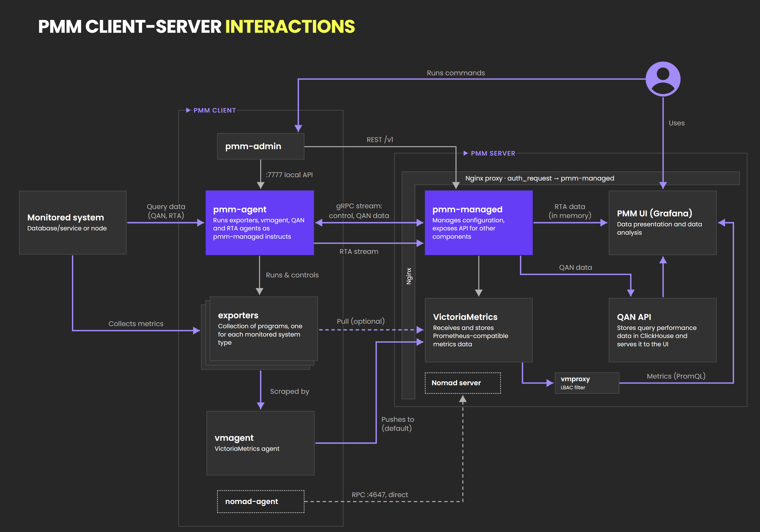Click the 'REST /v1' label

coord(380,140)
